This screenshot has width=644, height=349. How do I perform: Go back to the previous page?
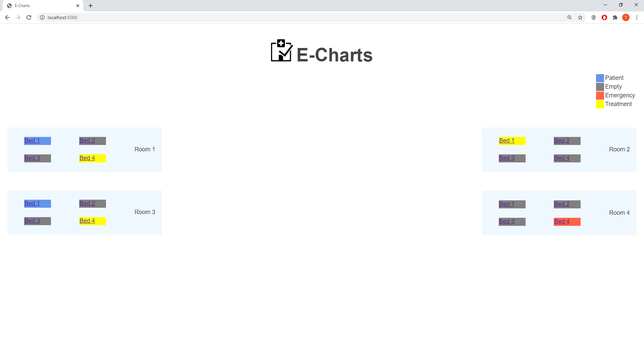click(7, 17)
